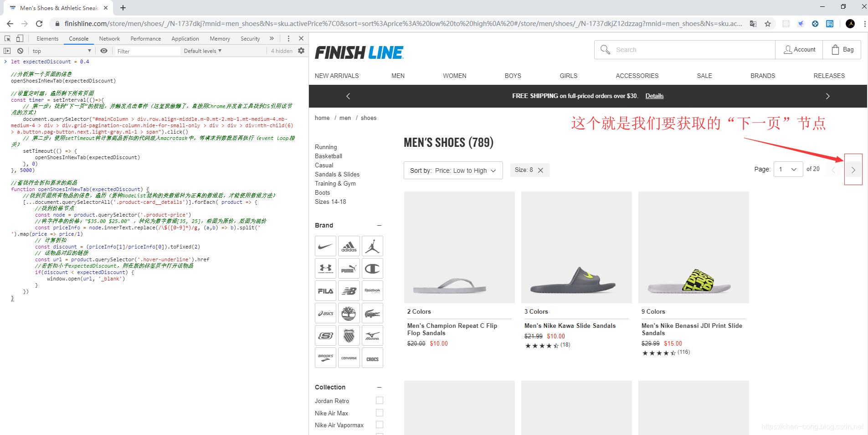This screenshot has width=868, height=435.
Task: Go to the Finish Line home logo
Action: coord(359,52)
